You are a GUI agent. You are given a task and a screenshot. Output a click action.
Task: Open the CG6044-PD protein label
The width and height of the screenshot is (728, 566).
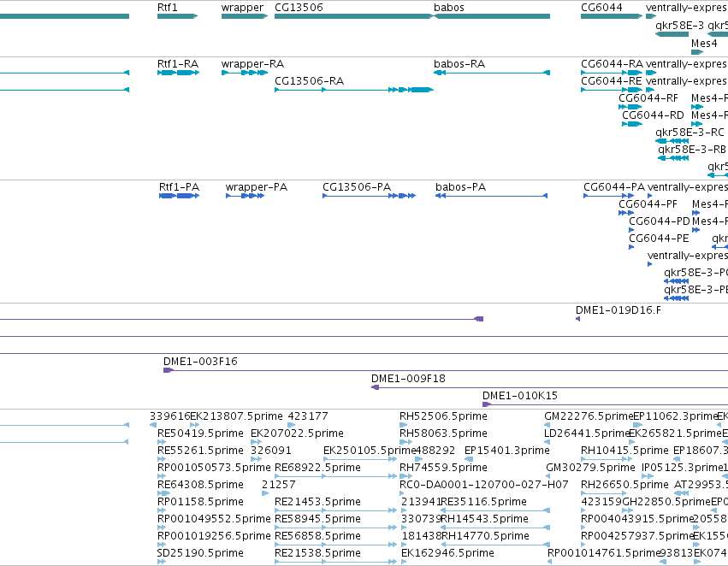pos(660,221)
